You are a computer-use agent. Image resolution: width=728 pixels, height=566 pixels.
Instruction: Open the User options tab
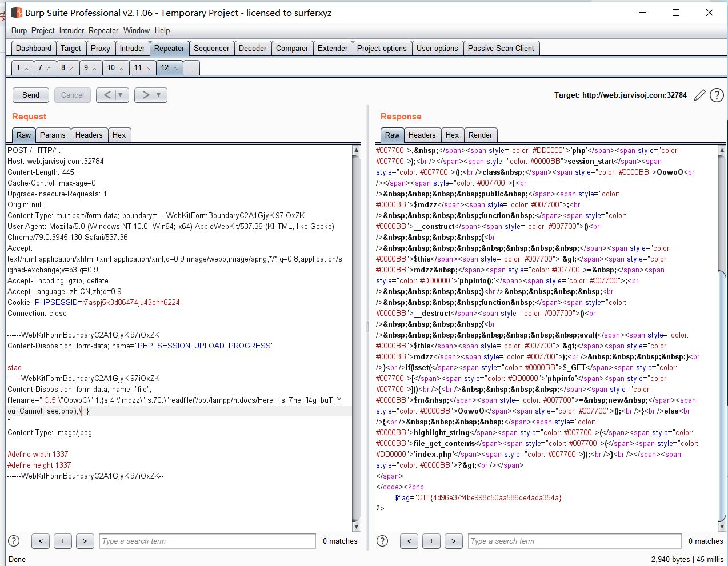(437, 48)
